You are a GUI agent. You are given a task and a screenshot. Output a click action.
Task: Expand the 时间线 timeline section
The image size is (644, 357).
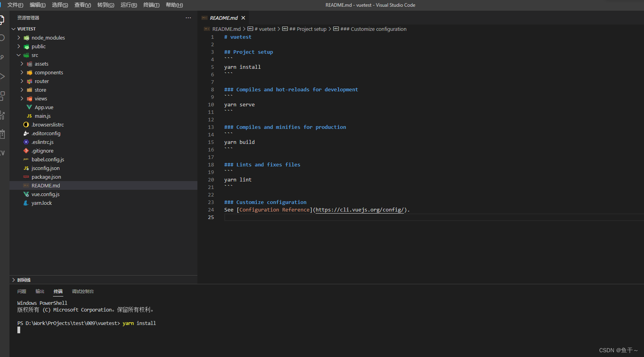point(13,280)
